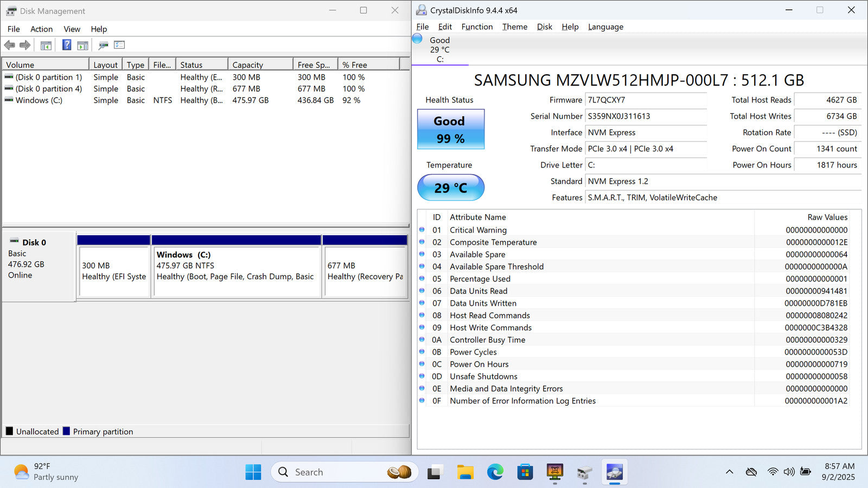This screenshot has height=488, width=868.
Task: Click the volume speaker tray icon
Action: point(789,472)
